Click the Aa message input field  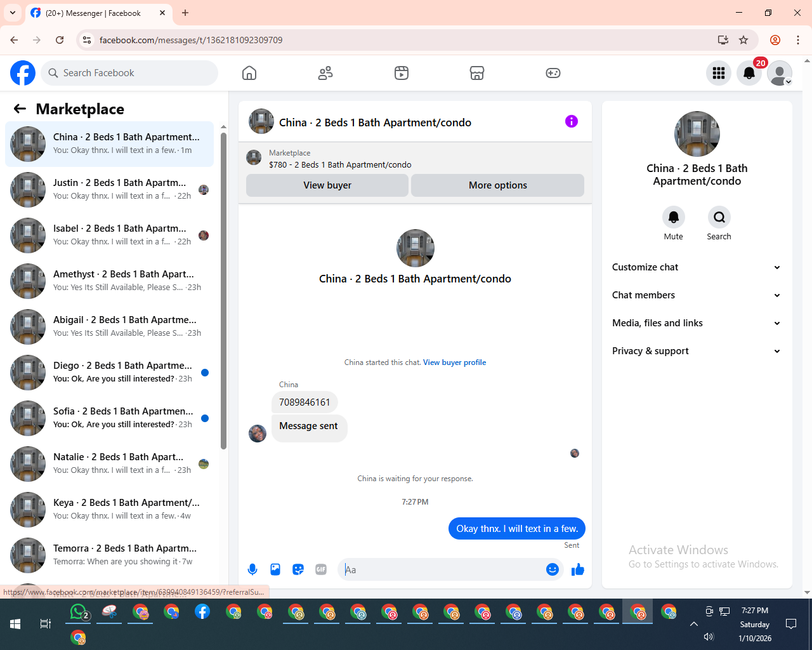pos(443,569)
